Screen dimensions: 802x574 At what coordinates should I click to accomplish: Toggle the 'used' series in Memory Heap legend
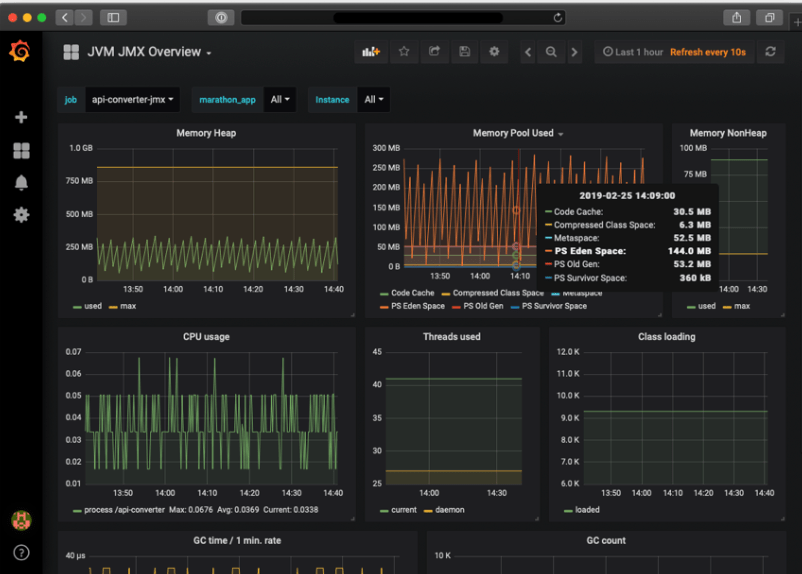[x=92, y=306]
